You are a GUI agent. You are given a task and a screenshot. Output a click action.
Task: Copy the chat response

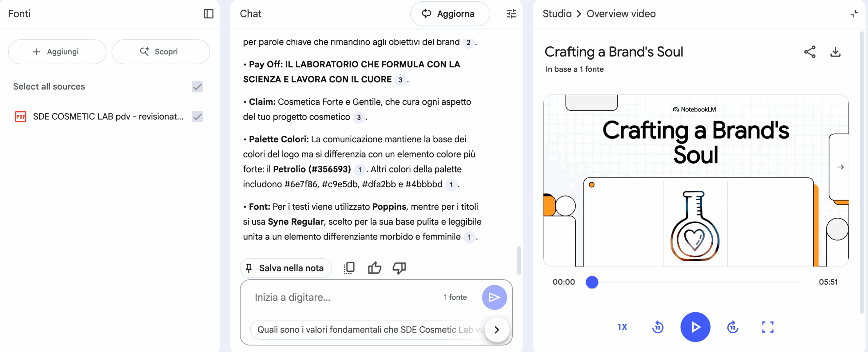(x=349, y=268)
